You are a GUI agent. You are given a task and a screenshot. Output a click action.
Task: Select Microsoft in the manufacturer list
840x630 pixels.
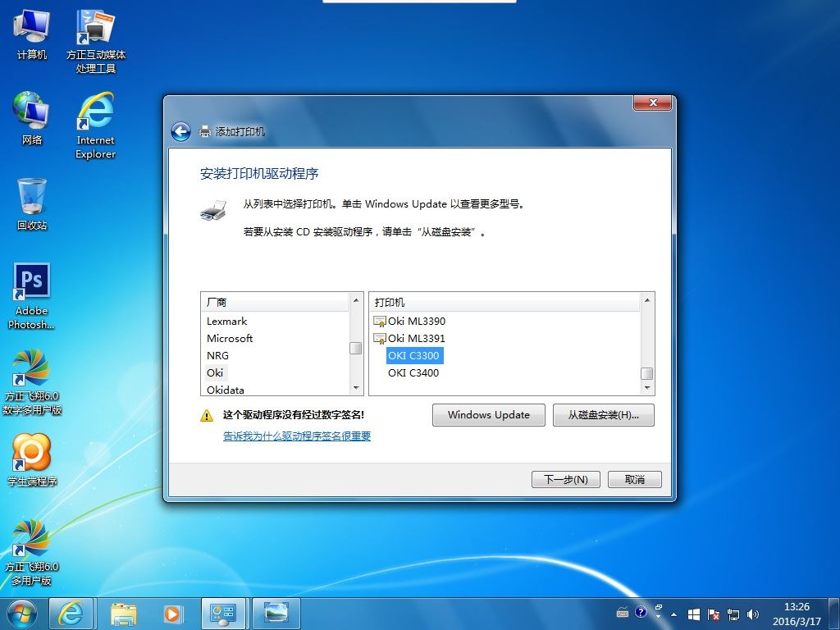coord(230,338)
